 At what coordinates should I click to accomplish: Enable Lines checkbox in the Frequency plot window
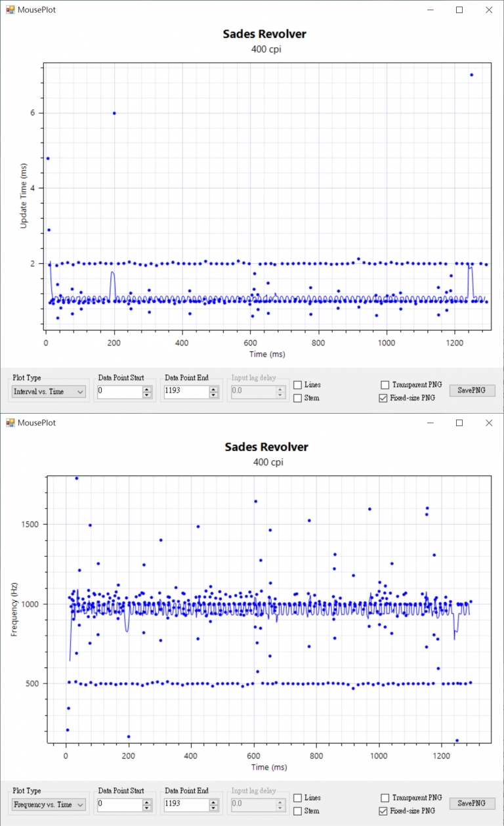click(x=297, y=798)
